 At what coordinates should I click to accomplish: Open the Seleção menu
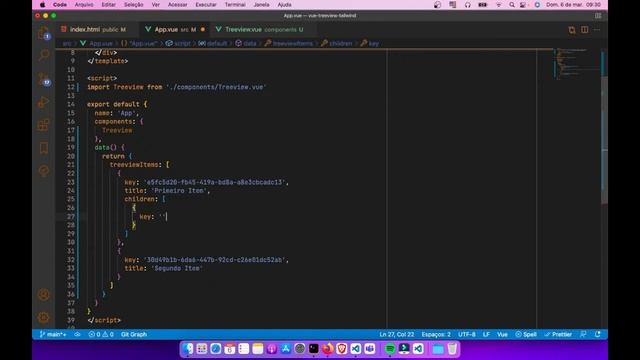[133, 5]
